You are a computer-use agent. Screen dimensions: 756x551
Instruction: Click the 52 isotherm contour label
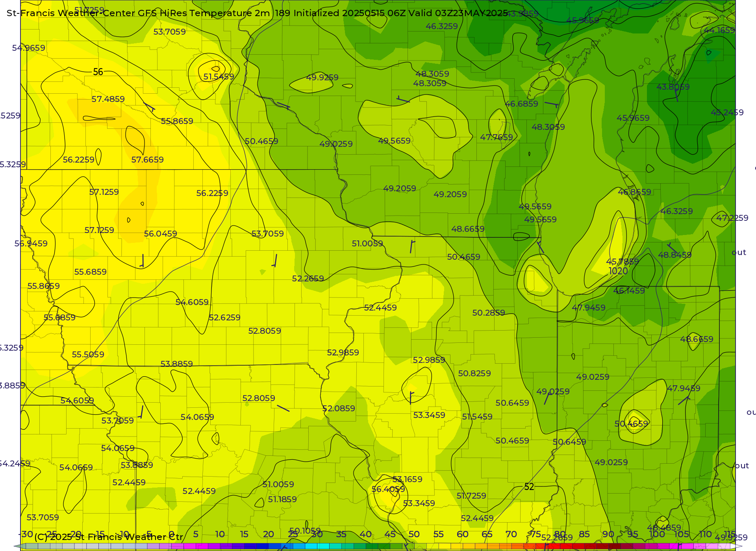pos(529,487)
